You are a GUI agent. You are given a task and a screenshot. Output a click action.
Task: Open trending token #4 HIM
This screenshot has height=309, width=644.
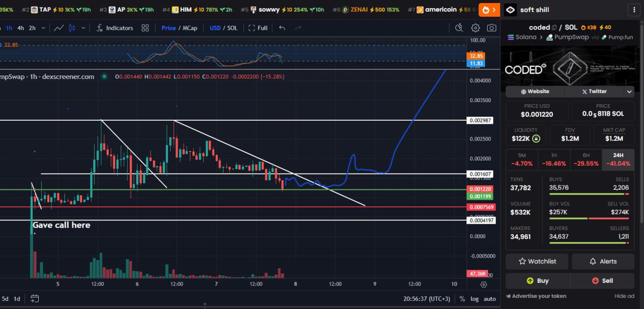[x=196, y=10]
